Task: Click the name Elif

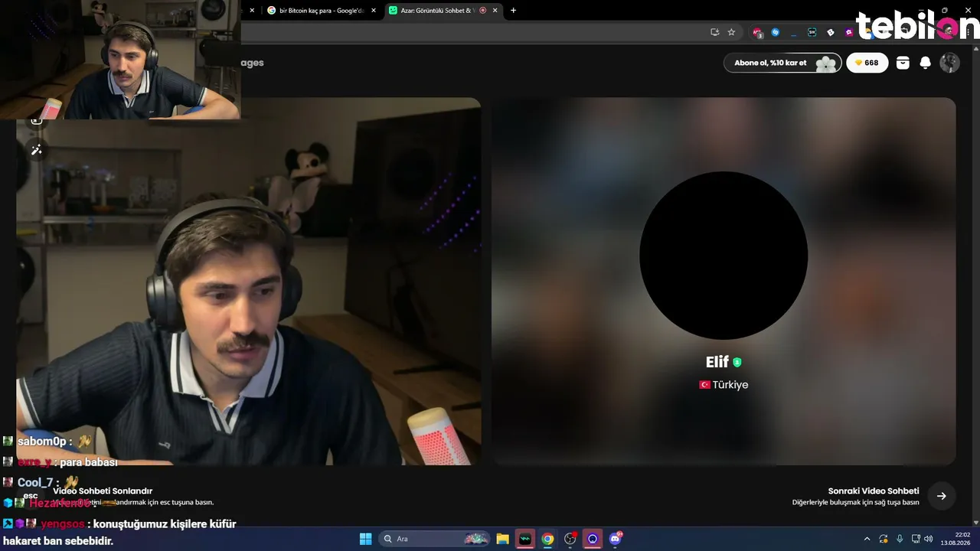Action: [x=717, y=363]
